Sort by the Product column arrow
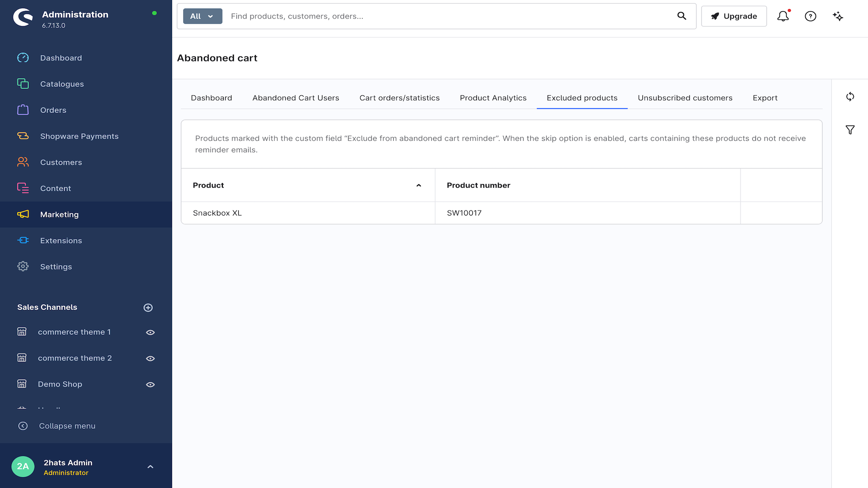This screenshot has width=868, height=488. pyautogui.click(x=419, y=185)
